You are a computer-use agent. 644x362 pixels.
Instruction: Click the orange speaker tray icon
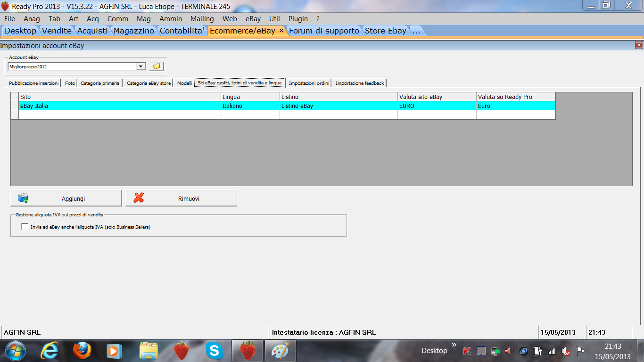(509, 351)
